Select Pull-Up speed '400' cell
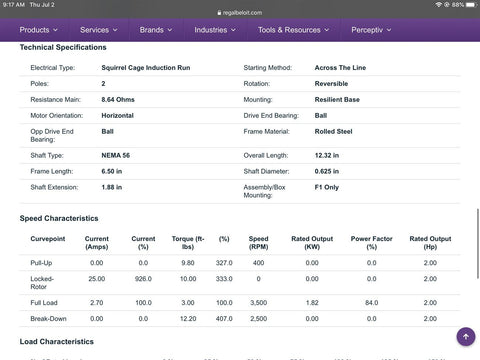 [258, 263]
